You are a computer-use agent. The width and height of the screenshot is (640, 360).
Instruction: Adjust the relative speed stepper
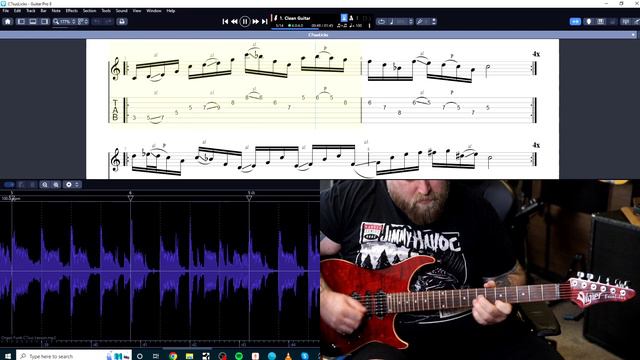(x=411, y=21)
